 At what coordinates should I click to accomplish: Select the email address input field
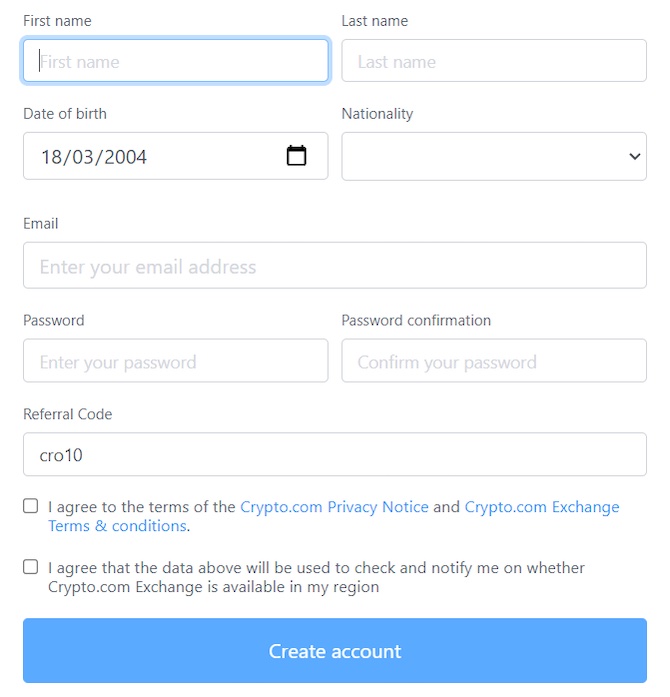point(335,265)
